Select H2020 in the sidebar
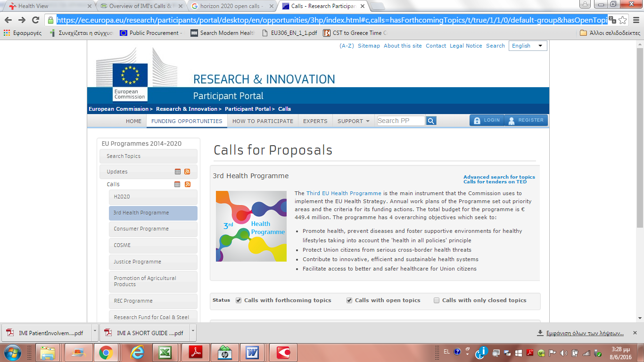This screenshot has width=644, height=362. 153,197
